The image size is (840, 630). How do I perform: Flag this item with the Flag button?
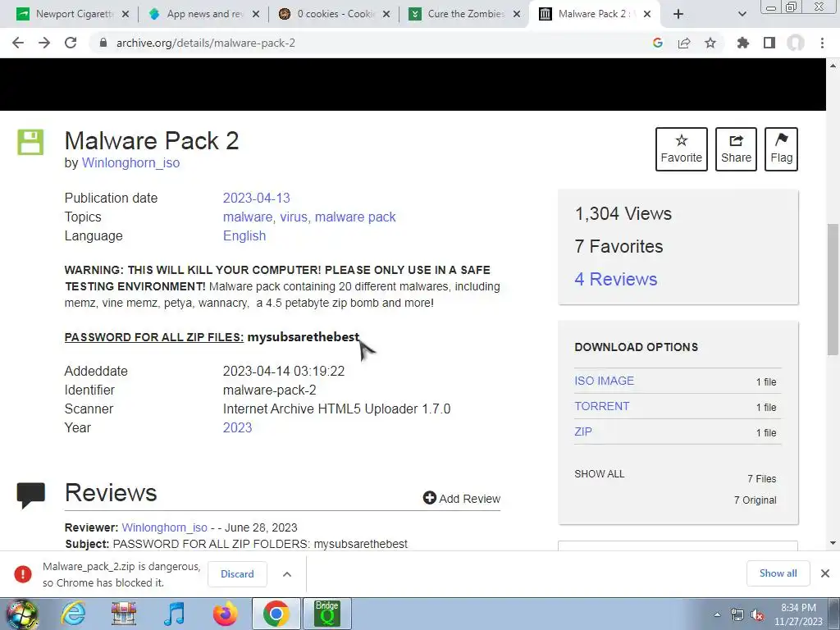tap(781, 149)
